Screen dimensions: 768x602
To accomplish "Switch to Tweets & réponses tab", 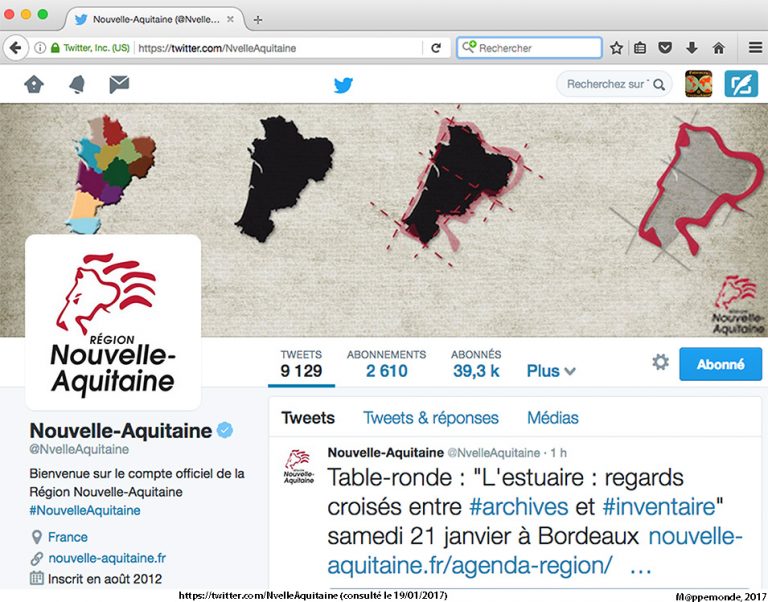I will [431, 418].
